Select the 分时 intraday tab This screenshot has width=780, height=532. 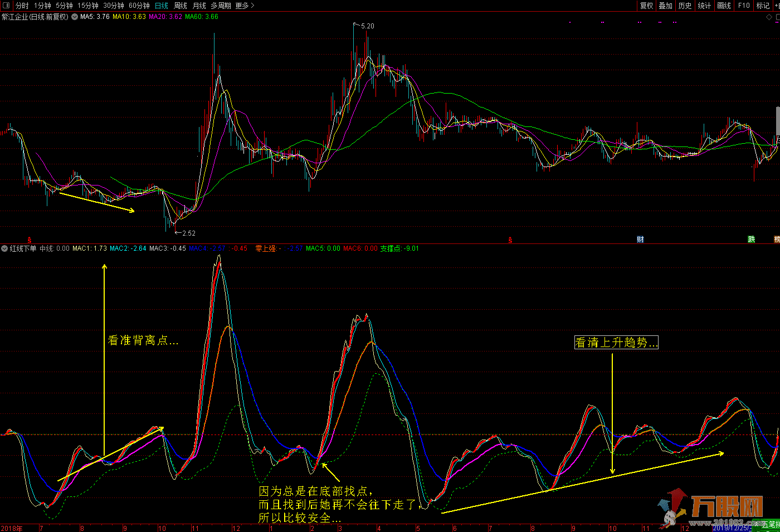coord(22,6)
